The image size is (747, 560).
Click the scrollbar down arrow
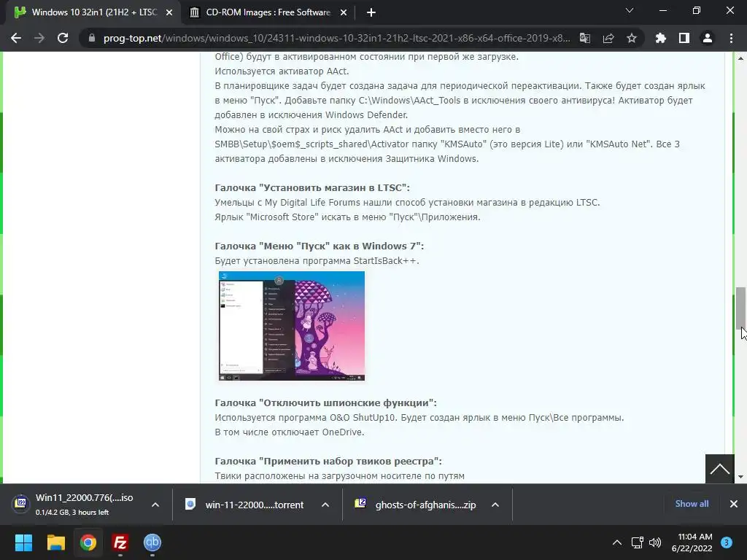[740, 477]
